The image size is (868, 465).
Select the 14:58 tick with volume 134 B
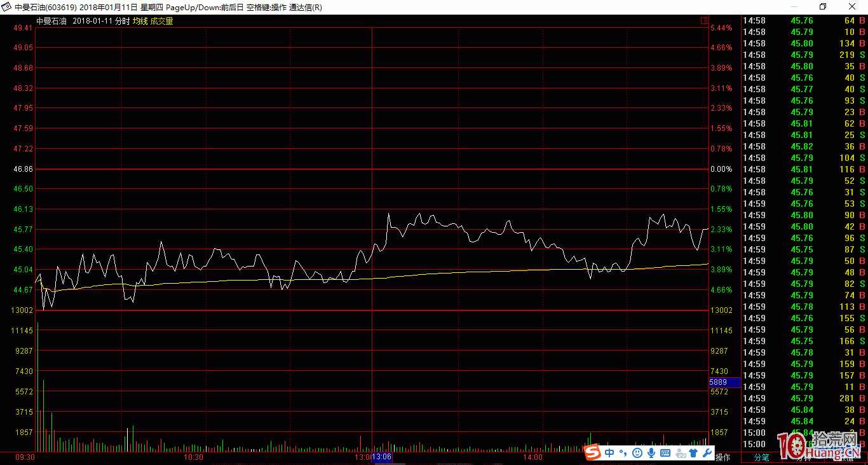804,43
